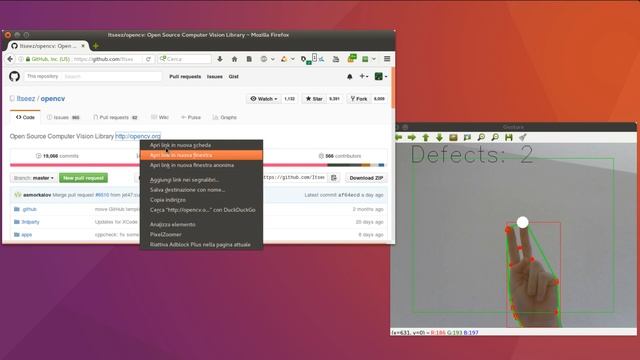Click header Gist link
The width and height of the screenshot is (640, 360).
click(x=233, y=76)
